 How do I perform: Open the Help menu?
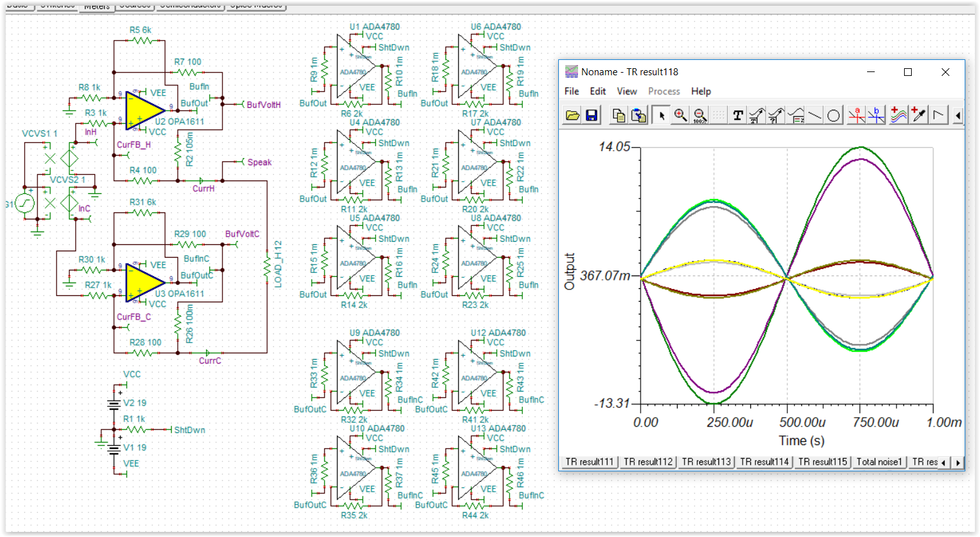tap(701, 91)
